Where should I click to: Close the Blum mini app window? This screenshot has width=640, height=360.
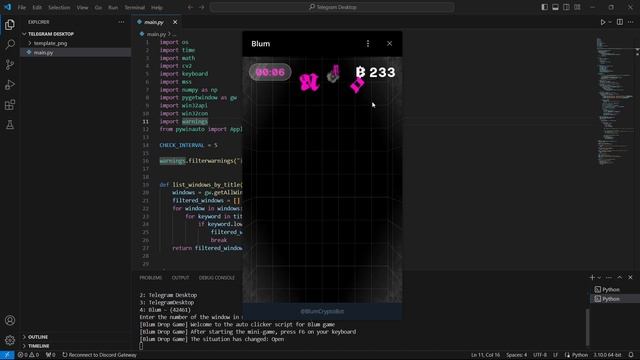point(389,44)
